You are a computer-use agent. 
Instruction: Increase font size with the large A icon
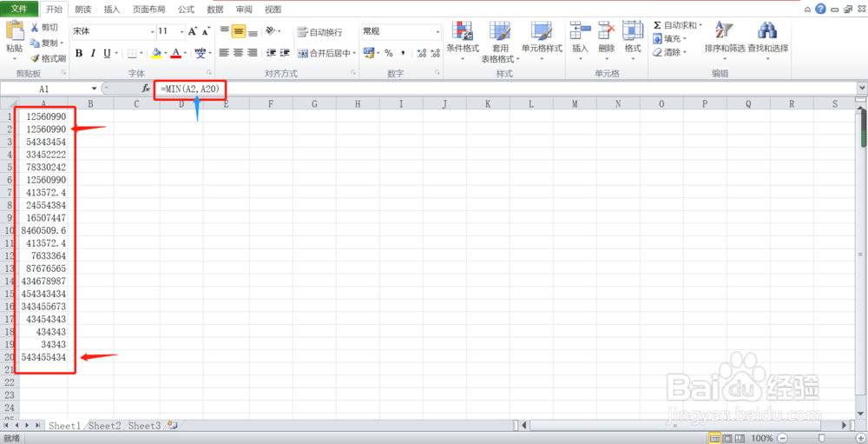point(193,31)
